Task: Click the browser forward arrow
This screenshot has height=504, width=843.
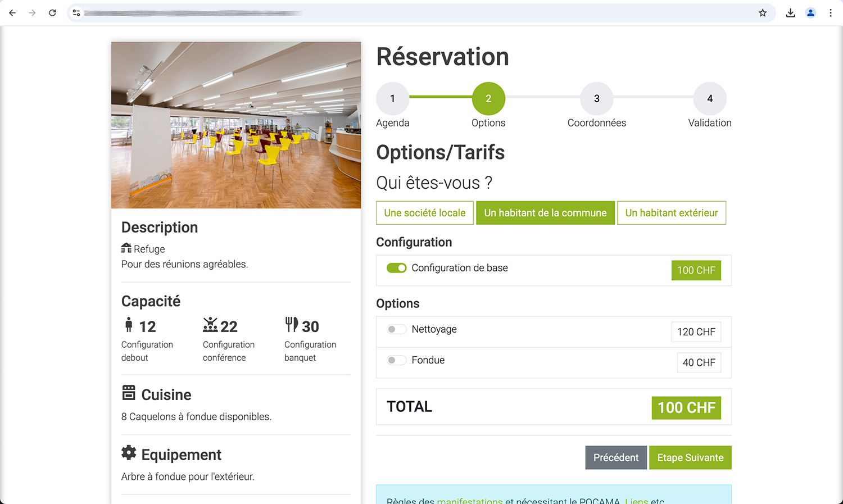Action: pos(32,13)
